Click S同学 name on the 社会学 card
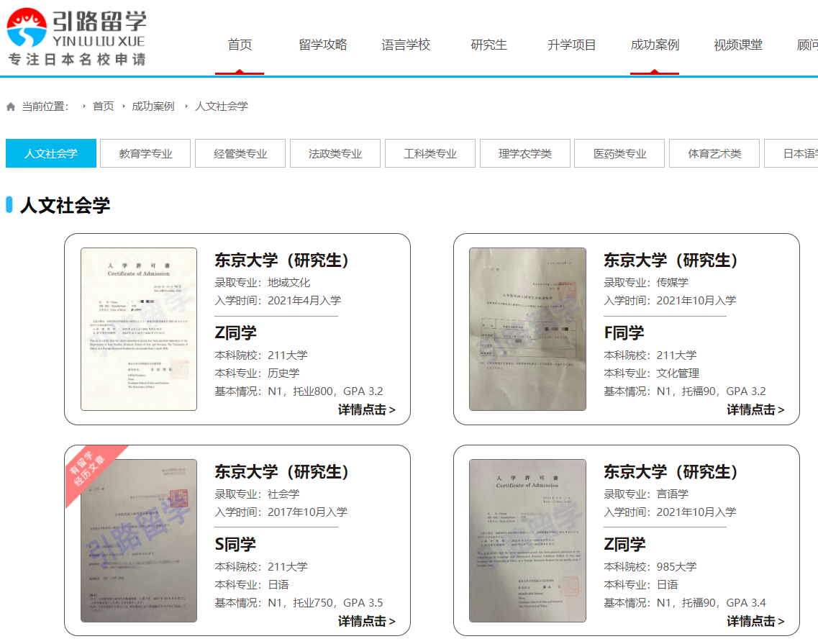818x644 pixels. [235, 544]
